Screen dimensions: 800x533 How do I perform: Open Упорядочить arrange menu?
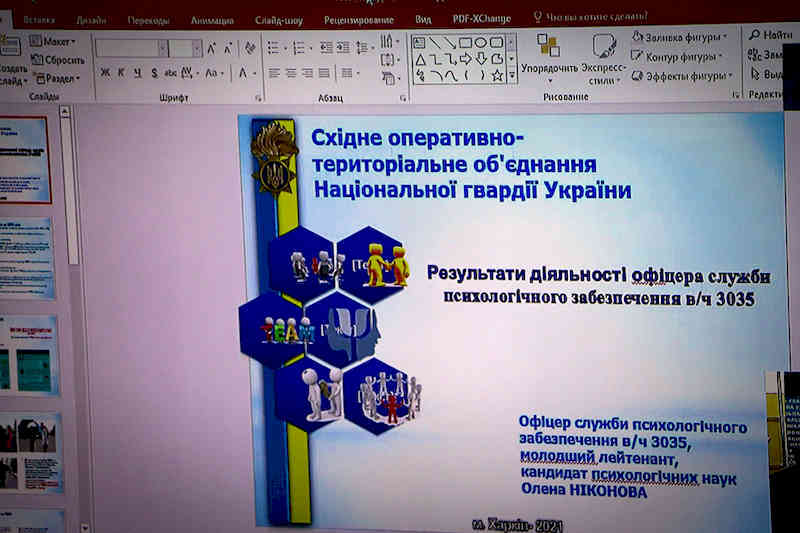(x=549, y=59)
